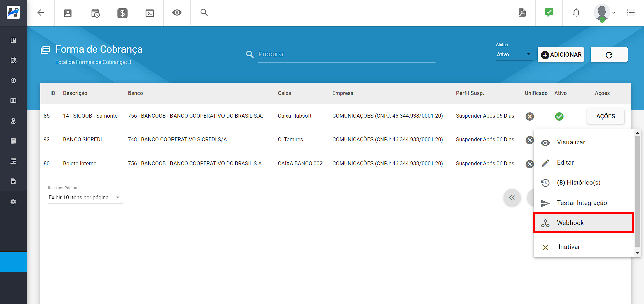Open AÇÕES for 14 - SICOOB row
The width and height of the screenshot is (644, 304).
coord(605,116)
